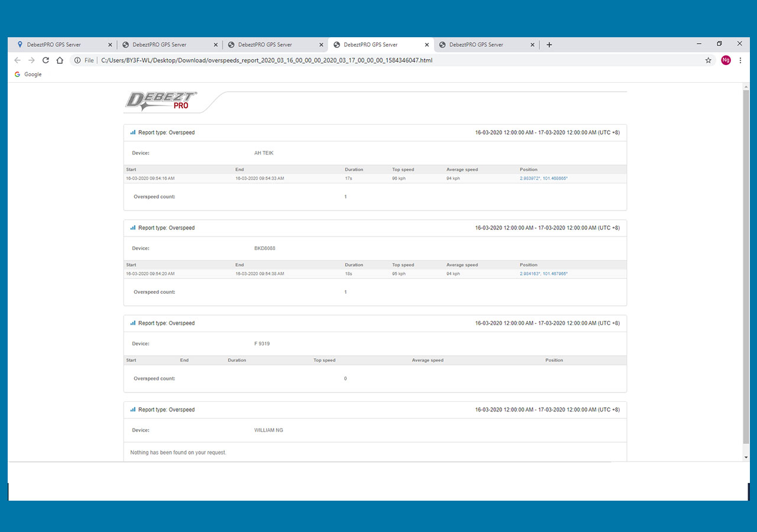Open a new tab with the plus button
The height and width of the screenshot is (532, 757).
pyautogui.click(x=549, y=44)
